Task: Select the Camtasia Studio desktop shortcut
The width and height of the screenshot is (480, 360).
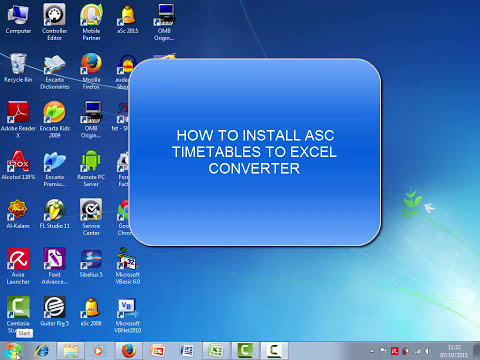Action: (18, 314)
